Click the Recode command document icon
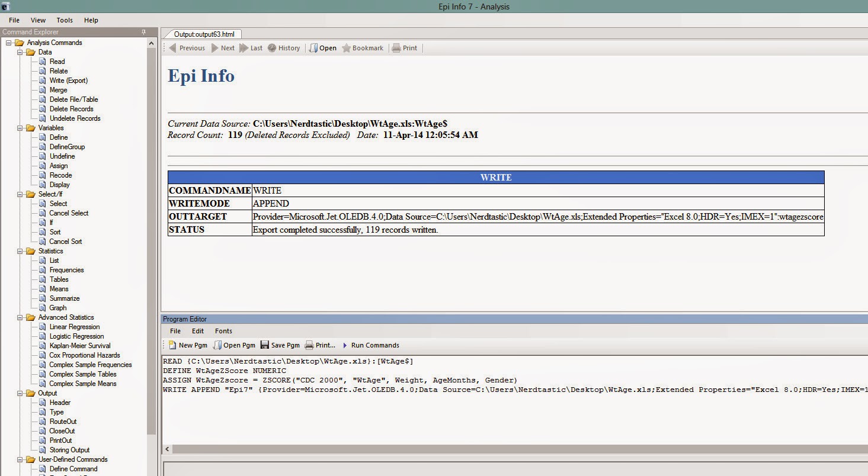868x476 pixels. pos(43,175)
